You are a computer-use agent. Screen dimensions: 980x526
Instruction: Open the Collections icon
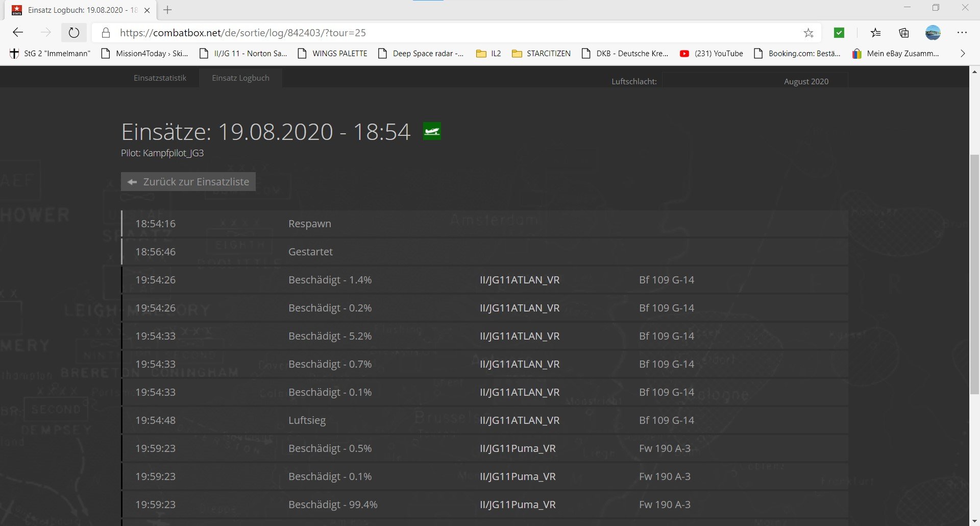pos(904,33)
